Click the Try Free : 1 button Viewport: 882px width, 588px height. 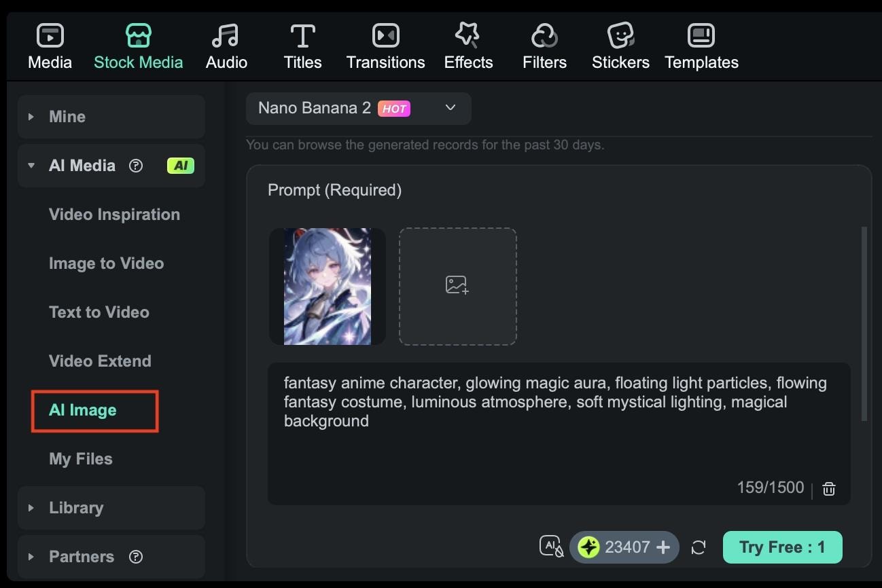782,547
